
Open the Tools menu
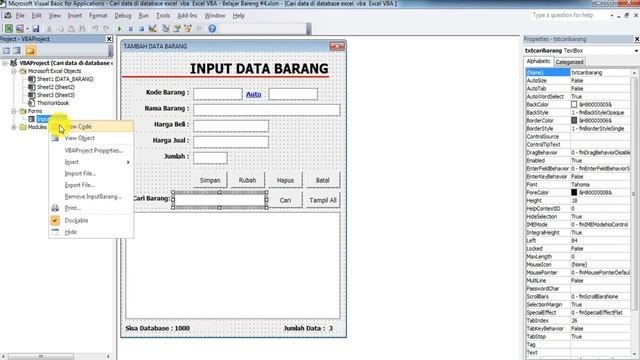click(163, 16)
